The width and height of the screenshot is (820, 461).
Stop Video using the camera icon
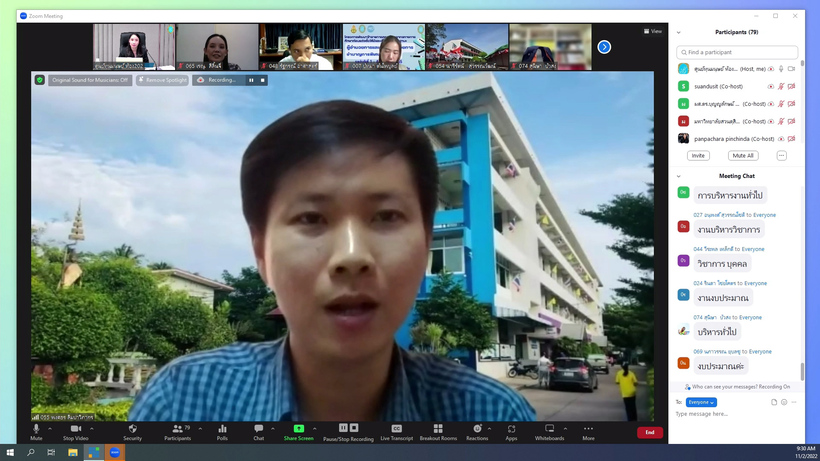pyautogui.click(x=75, y=429)
